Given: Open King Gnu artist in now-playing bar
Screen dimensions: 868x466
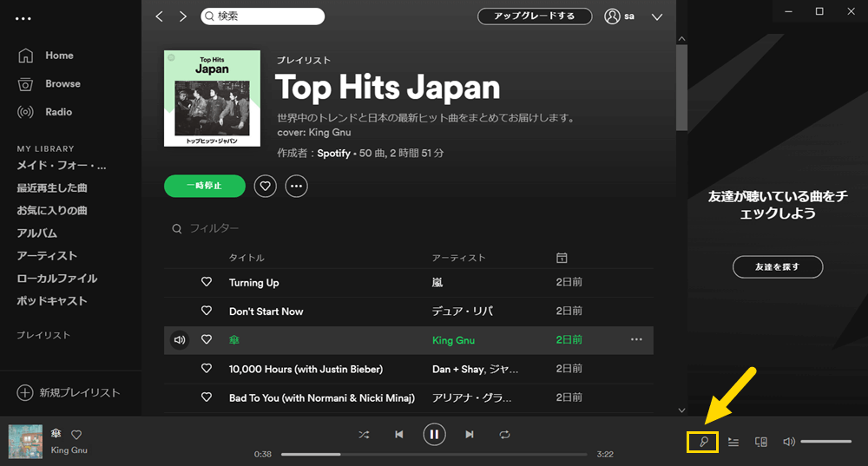Looking at the screenshot, I should click(x=69, y=450).
